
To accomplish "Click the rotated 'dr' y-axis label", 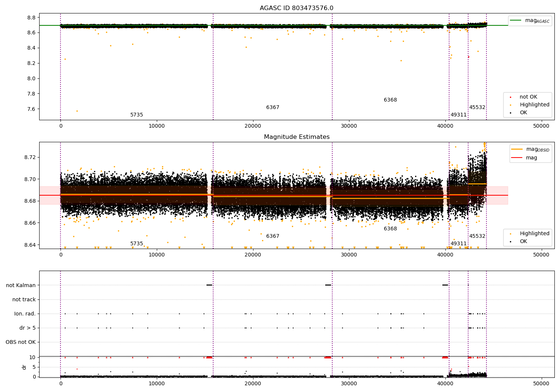I will (24, 367).
